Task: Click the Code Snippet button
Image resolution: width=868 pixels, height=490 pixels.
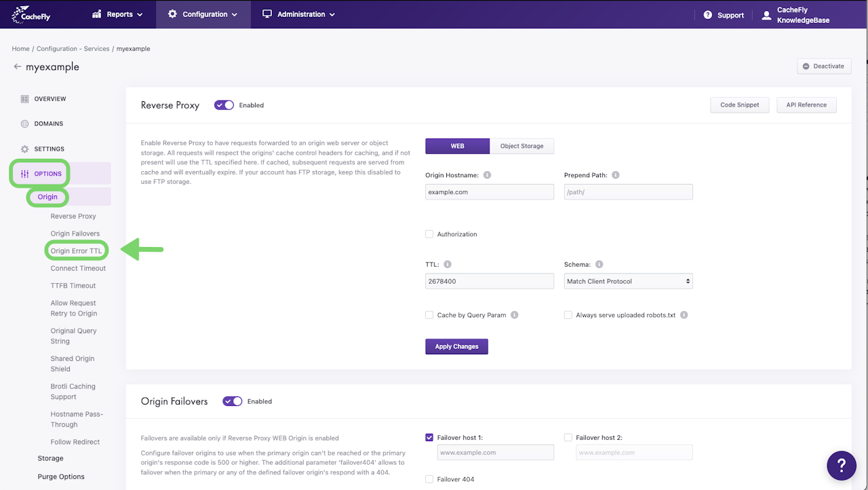Action: 740,105
